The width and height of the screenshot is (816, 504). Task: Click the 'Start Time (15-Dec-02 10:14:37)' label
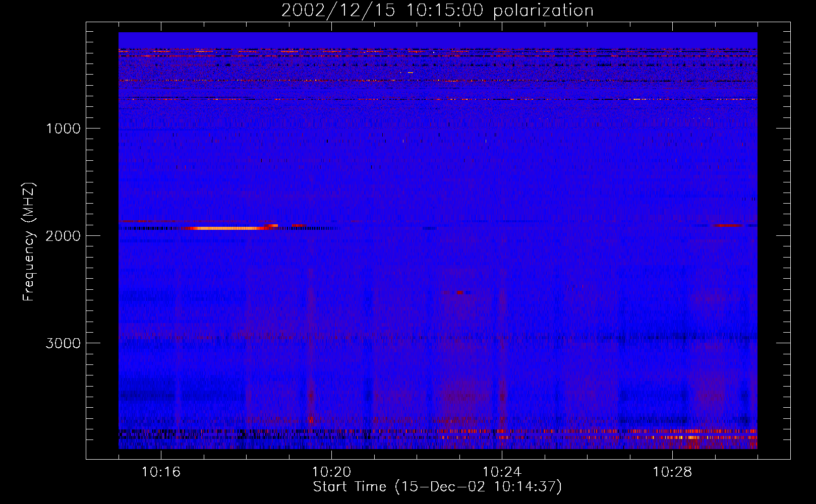[x=437, y=487]
